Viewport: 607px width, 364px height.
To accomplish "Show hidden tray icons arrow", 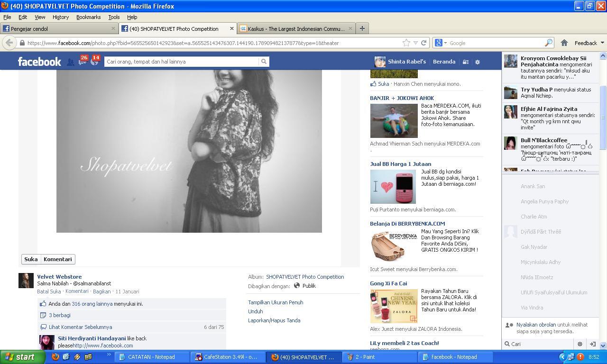I will point(562,357).
